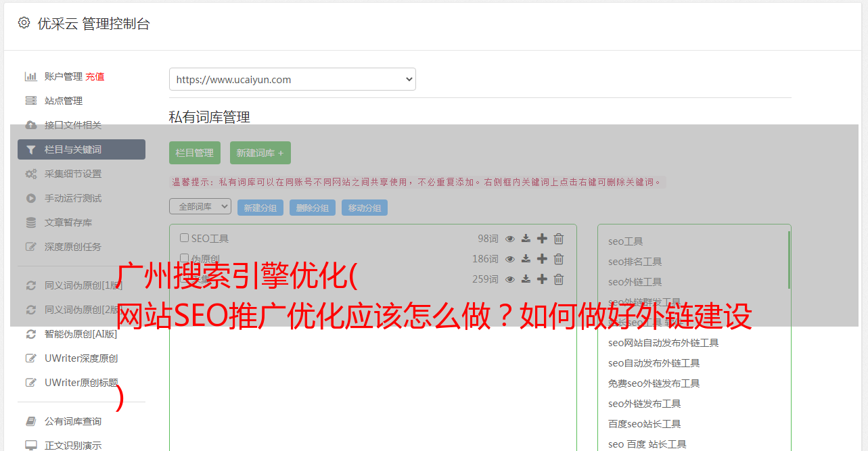868x451 pixels.
Task: Click the monitor icon for 正文识别演示
Action: [31, 446]
